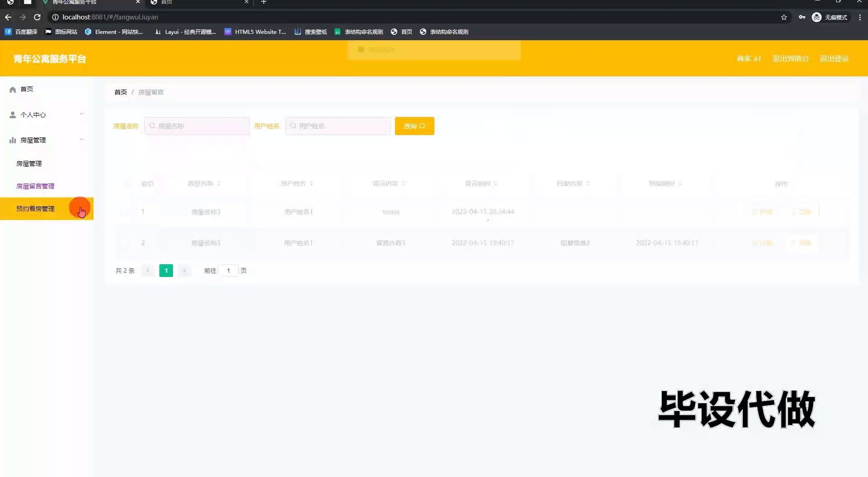Click the bar chart icon beside 房屋管理

13,140
